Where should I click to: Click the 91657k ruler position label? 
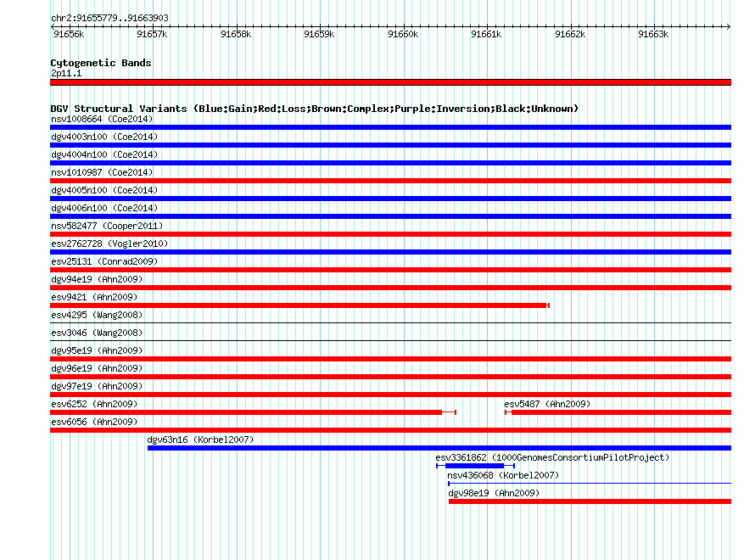(x=152, y=34)
